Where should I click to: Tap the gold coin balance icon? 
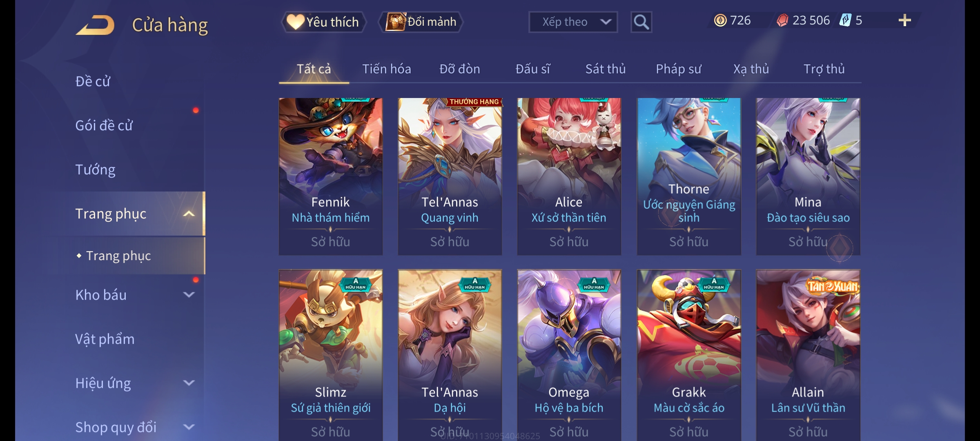pos(720,20)
